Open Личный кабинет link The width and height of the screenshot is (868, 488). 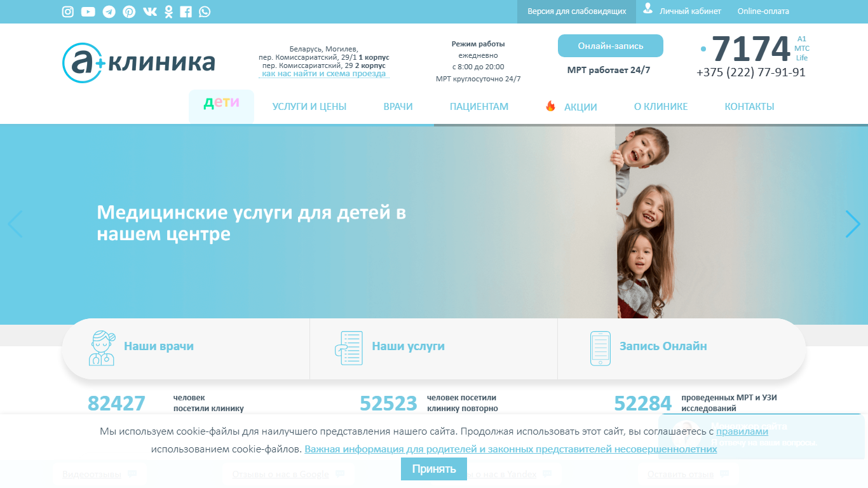click(682, 11)
